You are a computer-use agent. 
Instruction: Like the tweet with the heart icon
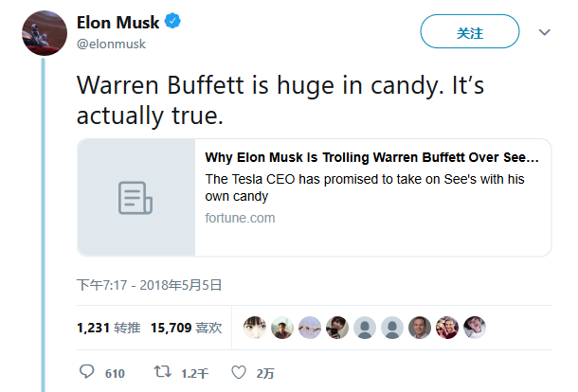coord(239,372)
